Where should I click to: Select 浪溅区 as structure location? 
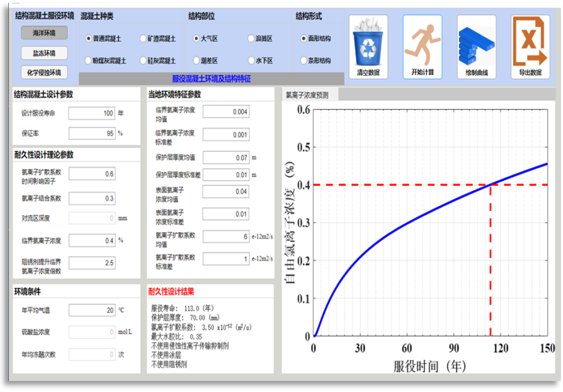(251, 39)
